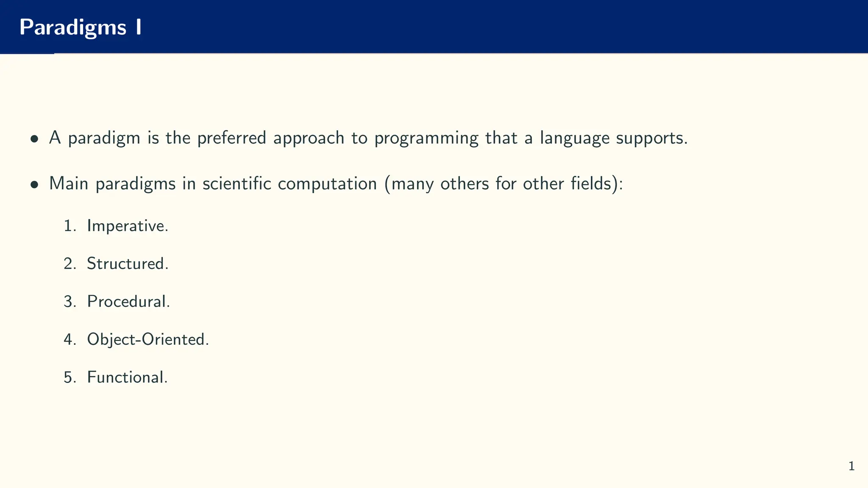Click the number "5." beside Functional
Screen dimensions: 868x488
(70, 377)
